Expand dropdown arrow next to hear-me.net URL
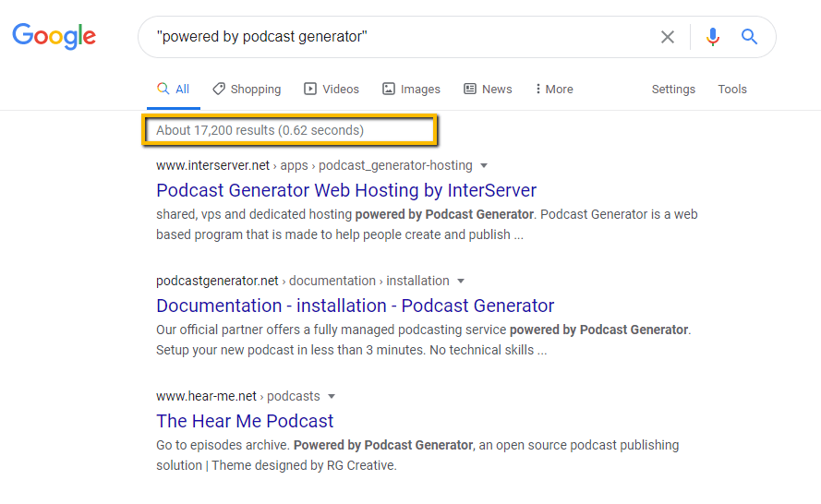The width and height of the screenshot is (821, 504). tap(332, 397)
